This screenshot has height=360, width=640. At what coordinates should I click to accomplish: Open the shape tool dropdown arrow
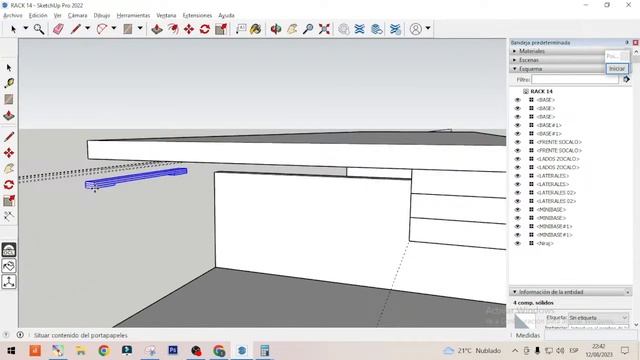pyautogui.click(x=140, y=28)
